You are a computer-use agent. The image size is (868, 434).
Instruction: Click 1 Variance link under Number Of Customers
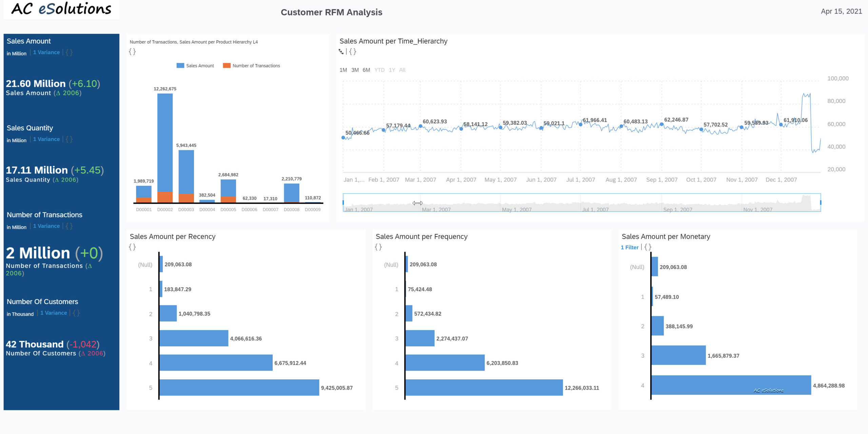54,313
